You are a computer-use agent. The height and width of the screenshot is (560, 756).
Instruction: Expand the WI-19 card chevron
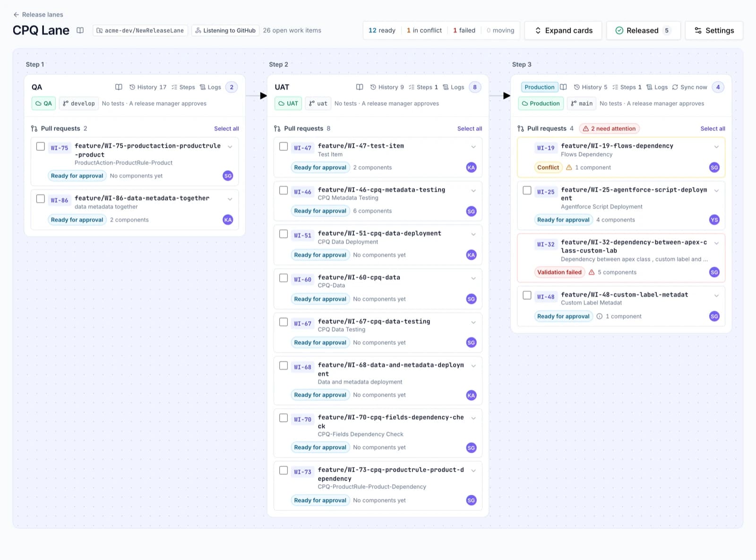click(x=717, y=147)
